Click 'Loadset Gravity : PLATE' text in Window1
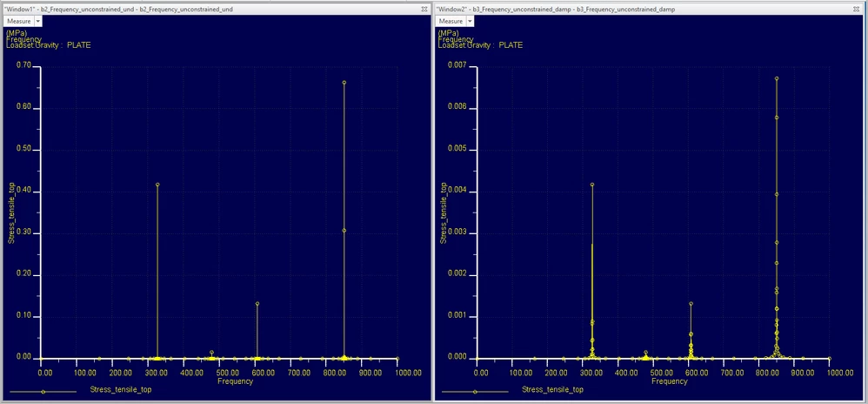Viewport: 868px width, 404px height. tap(48, 45)
